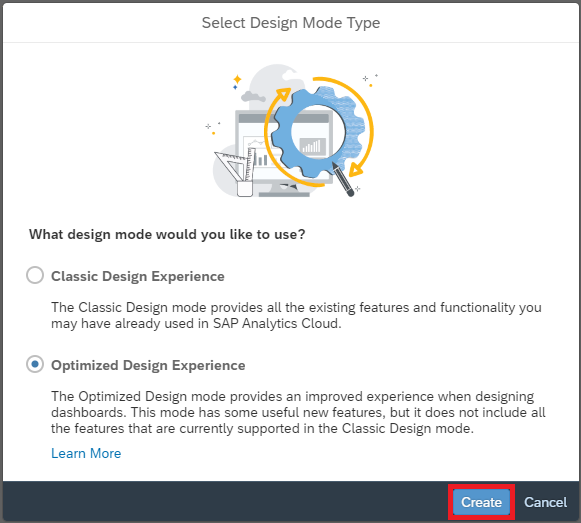Image resolution: width=581 pixels, height=523 pixels.
Task: Click the Select Design Mode Type title
Action: pyautogui.click(x=291, y=23)
